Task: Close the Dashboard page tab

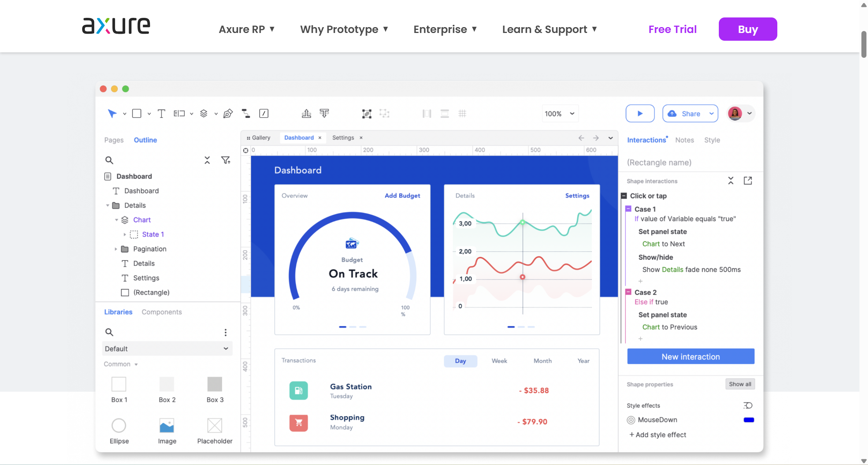Action: (x=320, y=138)
